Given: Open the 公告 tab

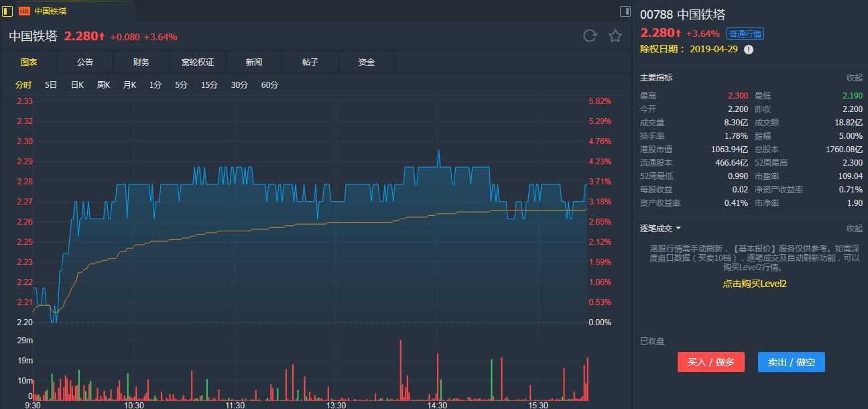Looking at the screenshot, I should pyautogui.click(x=85, y=62).
